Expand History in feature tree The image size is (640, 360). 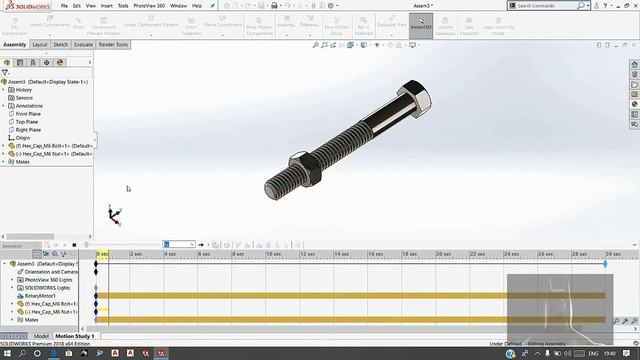pos(3,90)
